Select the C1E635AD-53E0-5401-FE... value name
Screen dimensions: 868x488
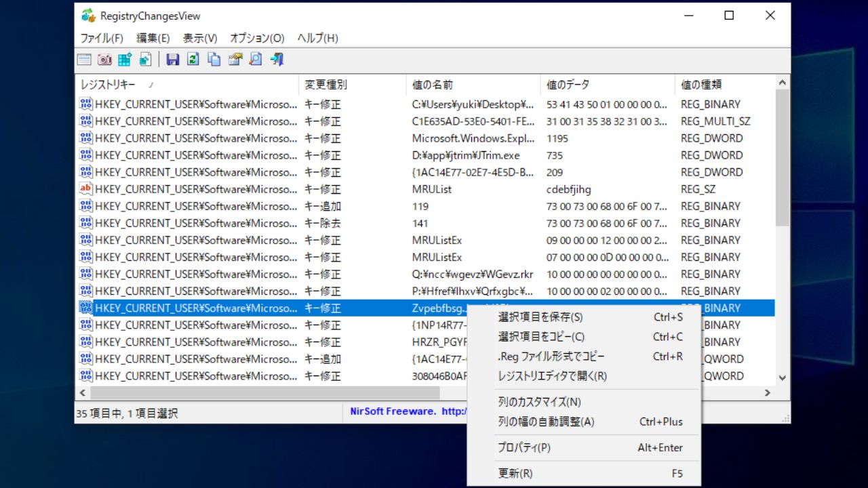coord(473,121)
